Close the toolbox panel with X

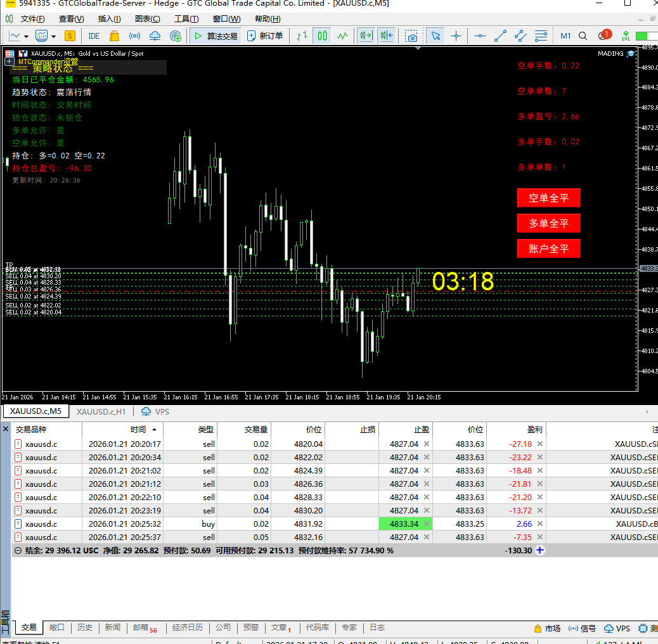click(x=6, y=428)
